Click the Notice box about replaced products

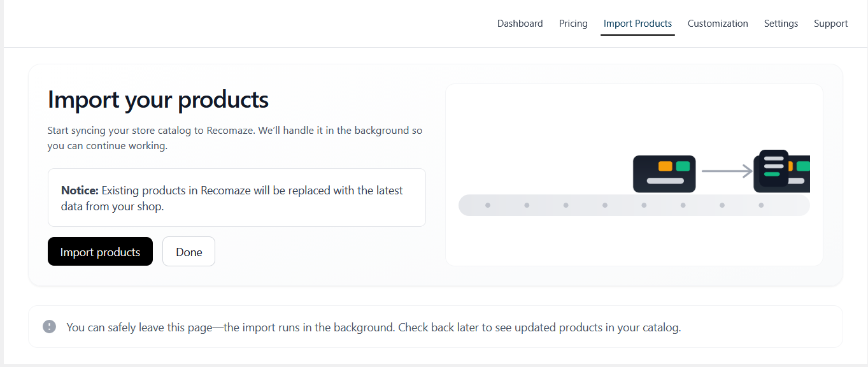tap(236, 198)
